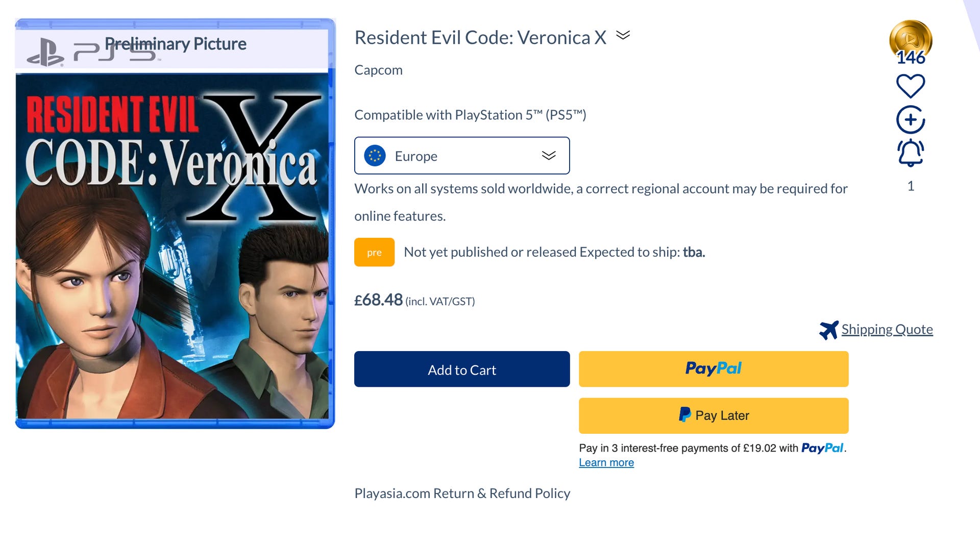Pay with the PayPal button
Viewport: 980px width, 543px height.
pos(714,369)
